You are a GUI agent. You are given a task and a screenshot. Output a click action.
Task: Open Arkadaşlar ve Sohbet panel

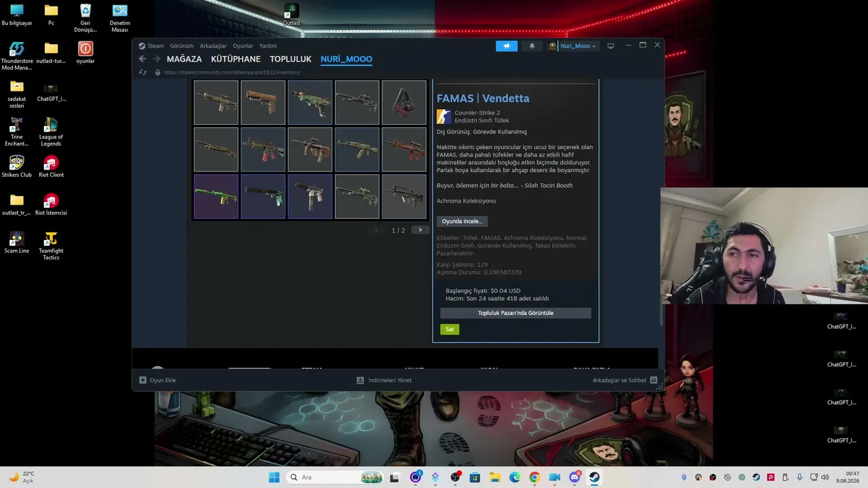point(625,380)
